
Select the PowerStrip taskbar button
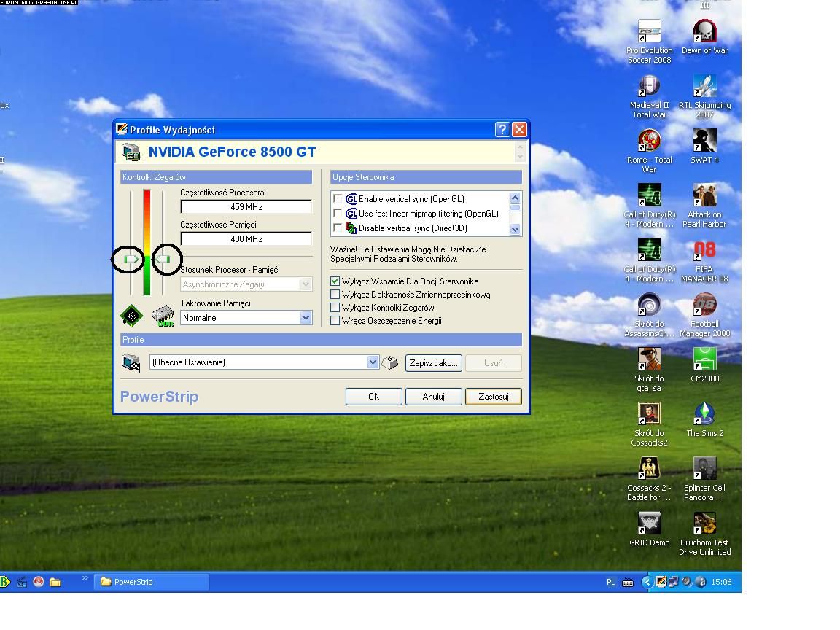[x=151, y=582]
